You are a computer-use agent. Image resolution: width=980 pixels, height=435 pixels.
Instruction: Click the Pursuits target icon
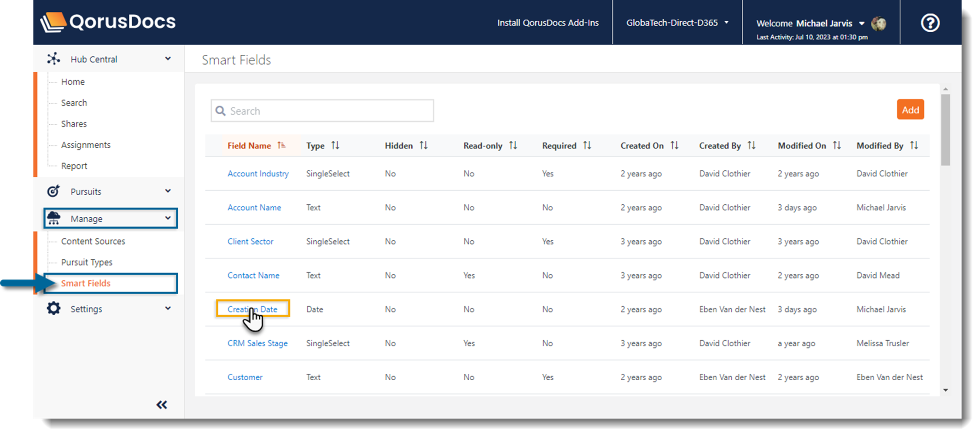(53, 191)
